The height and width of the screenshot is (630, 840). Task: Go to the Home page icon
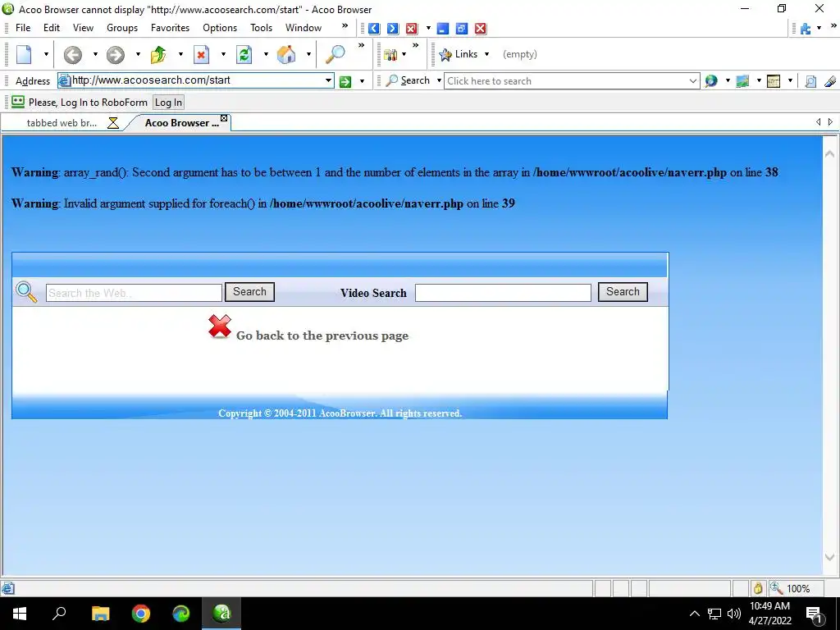click(286, 54)
